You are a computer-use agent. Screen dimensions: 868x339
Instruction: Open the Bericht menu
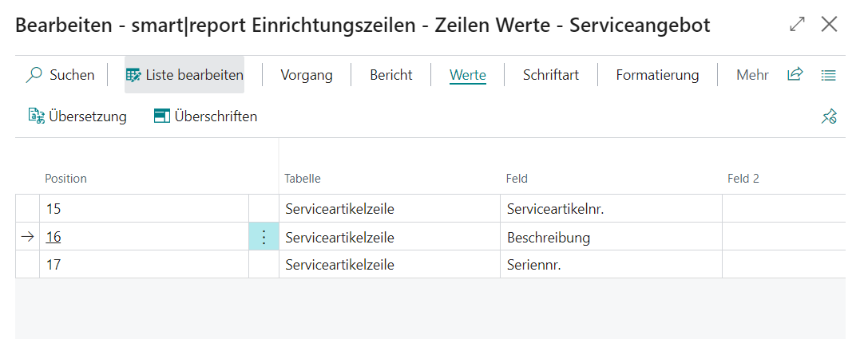(x=390, y=75)
